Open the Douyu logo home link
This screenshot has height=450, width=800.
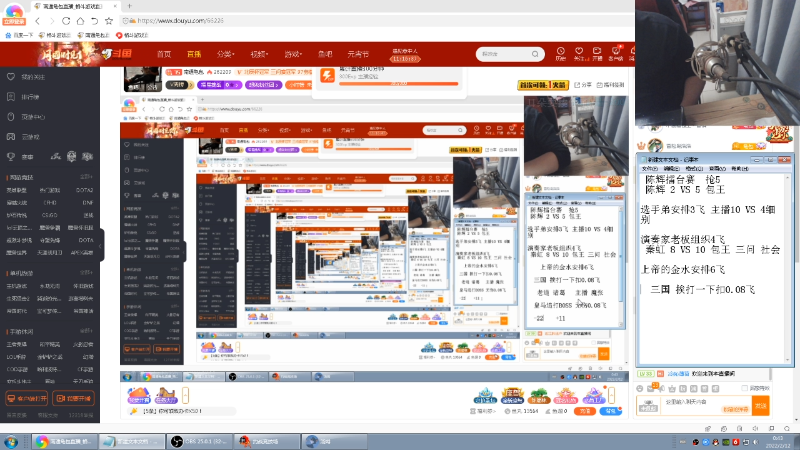click(116, 54)
